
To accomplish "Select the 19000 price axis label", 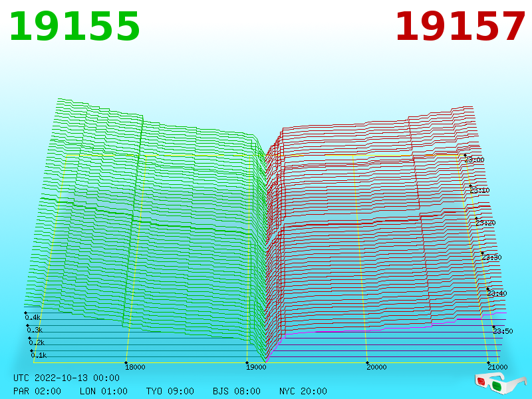I will tap(256, 367).
